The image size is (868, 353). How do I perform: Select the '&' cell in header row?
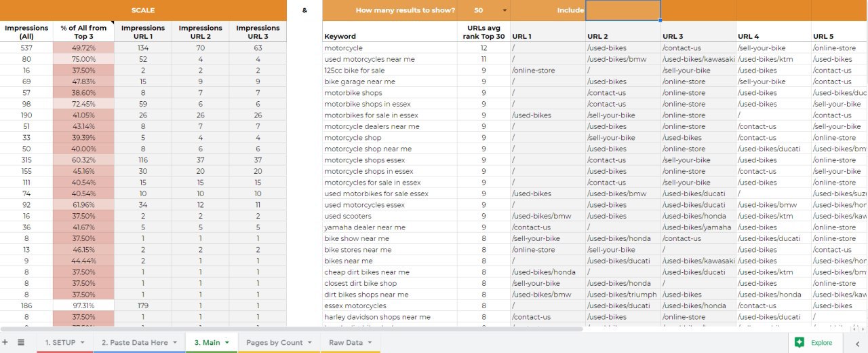304,10
